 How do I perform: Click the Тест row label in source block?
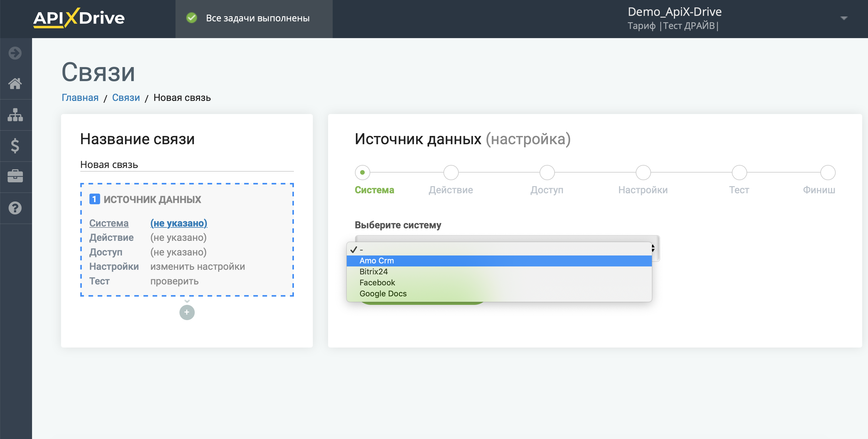click(99, 281)
